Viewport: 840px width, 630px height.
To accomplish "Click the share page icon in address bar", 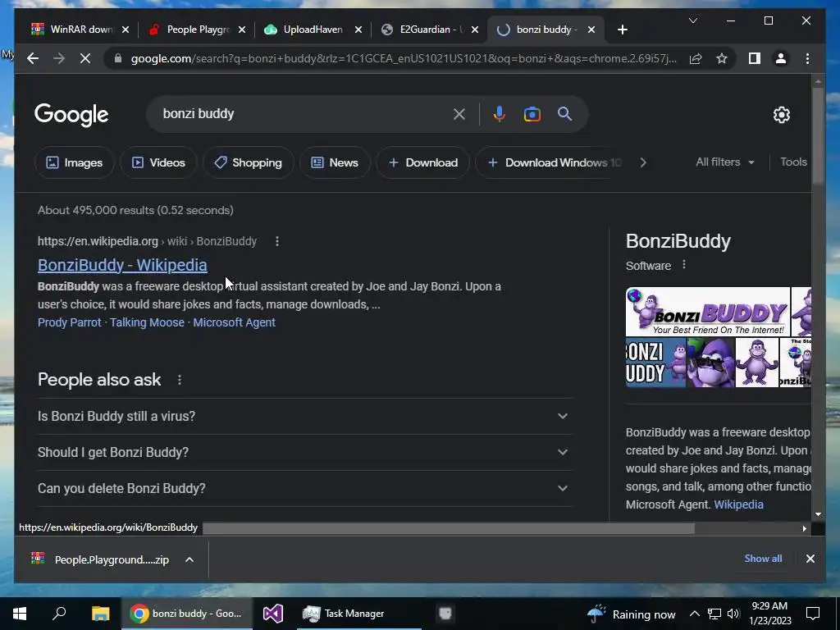I will click(x=696, y=58).
